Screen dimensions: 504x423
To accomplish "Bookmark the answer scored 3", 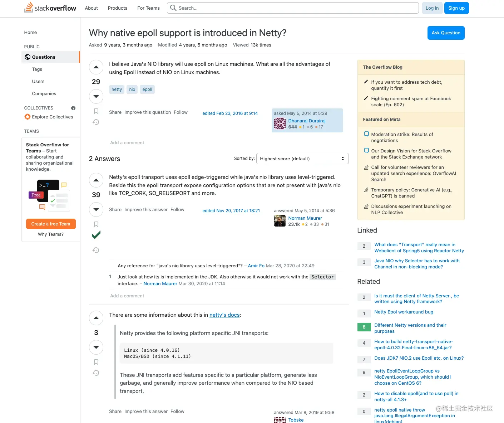I will [x=96, y=362].
